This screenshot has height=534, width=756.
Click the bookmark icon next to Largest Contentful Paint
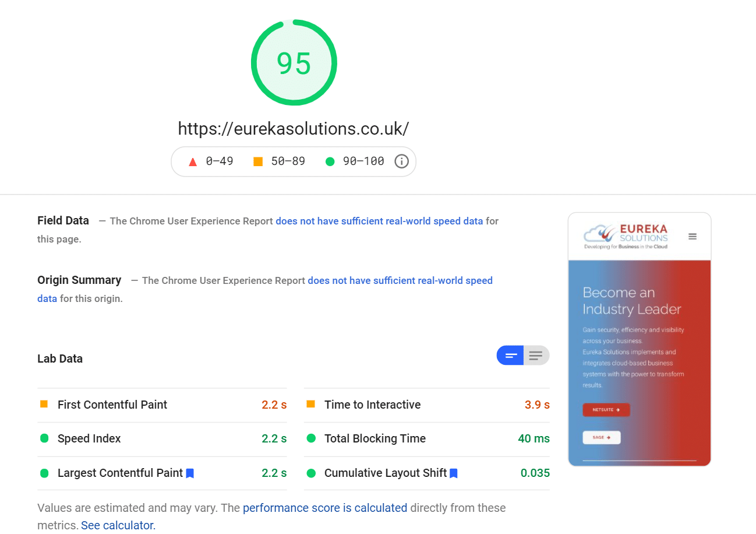point(189,473)
